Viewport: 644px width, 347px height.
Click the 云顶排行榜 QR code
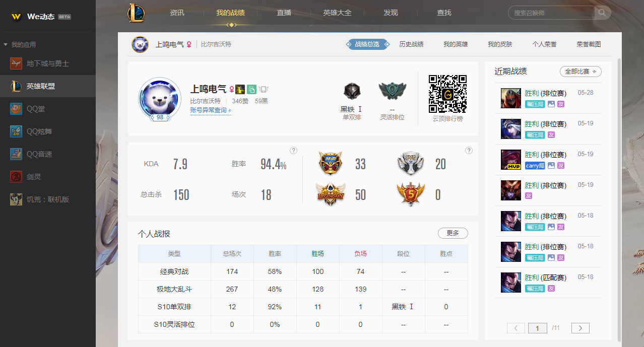[x=447, y=94]
